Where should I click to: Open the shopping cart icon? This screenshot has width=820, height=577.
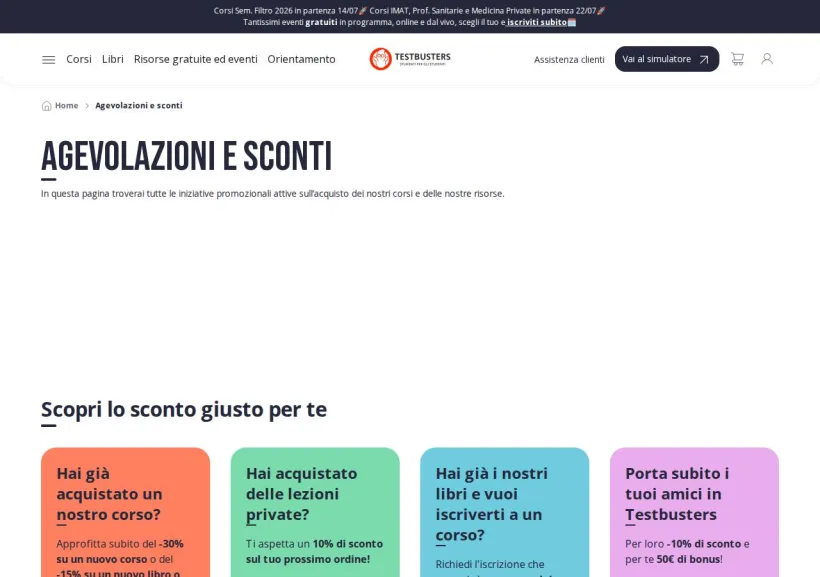tap(737, 59)
